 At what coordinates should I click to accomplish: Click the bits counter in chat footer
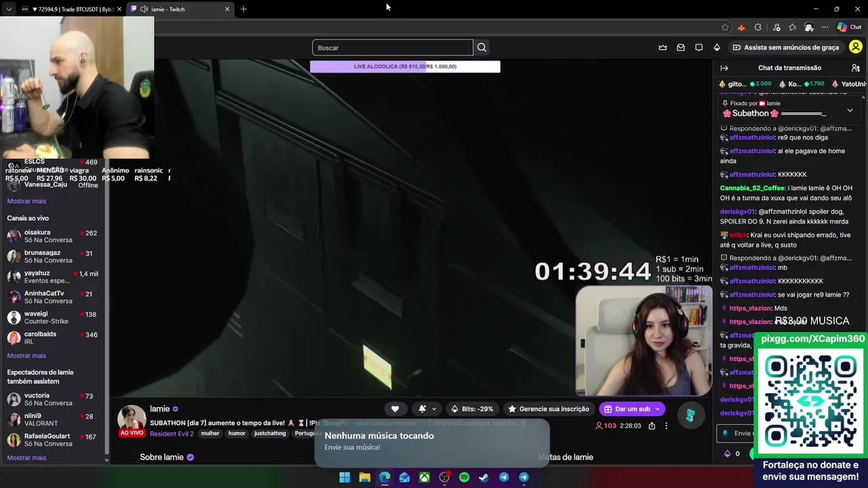click(x=732, y=453)
